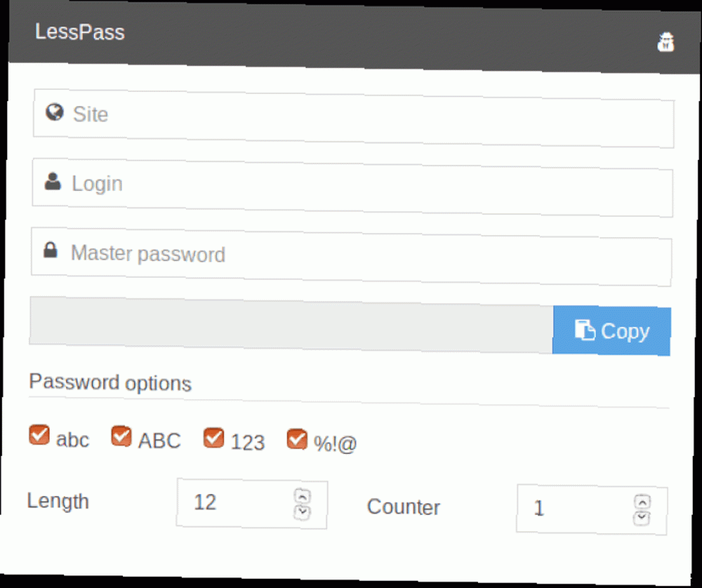Toggle the %!@ symbols checkbox

(x=297, y=439)
